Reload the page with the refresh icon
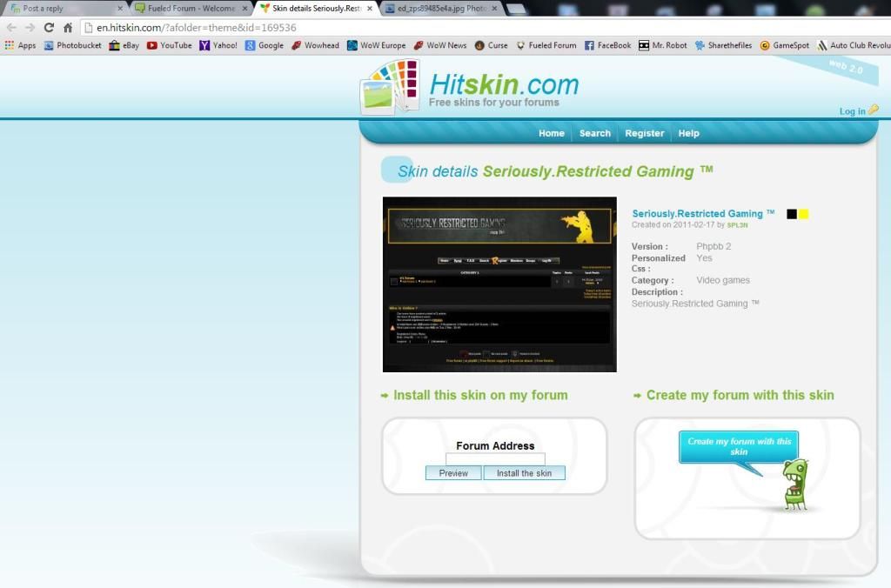This screenshot has height=588, width=891. pyautogui.click(x=49, y=27)
